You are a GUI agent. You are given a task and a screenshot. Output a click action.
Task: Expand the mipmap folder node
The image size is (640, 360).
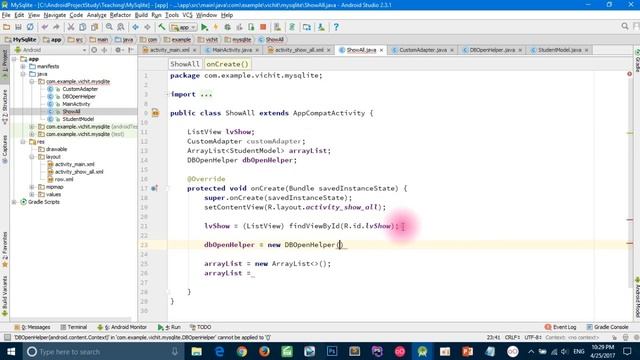coord(32,187)
